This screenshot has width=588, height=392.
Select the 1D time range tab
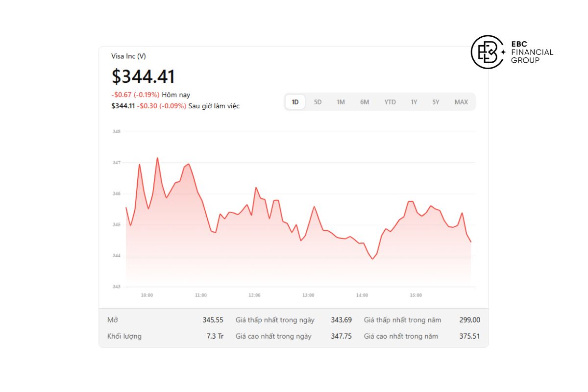click(295, 102)
